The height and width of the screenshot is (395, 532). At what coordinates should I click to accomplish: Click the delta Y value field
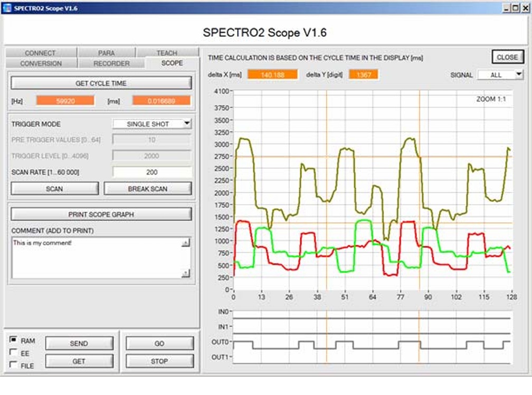(363, 74)
